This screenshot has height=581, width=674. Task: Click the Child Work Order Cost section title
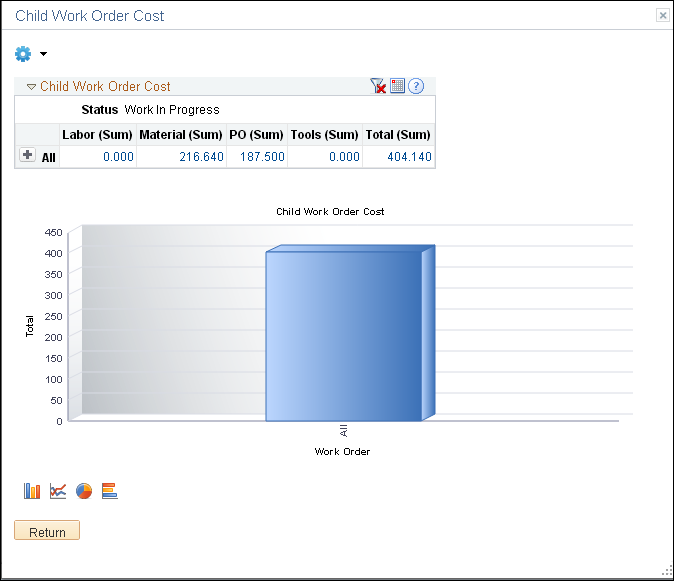[x=105, y=86]
